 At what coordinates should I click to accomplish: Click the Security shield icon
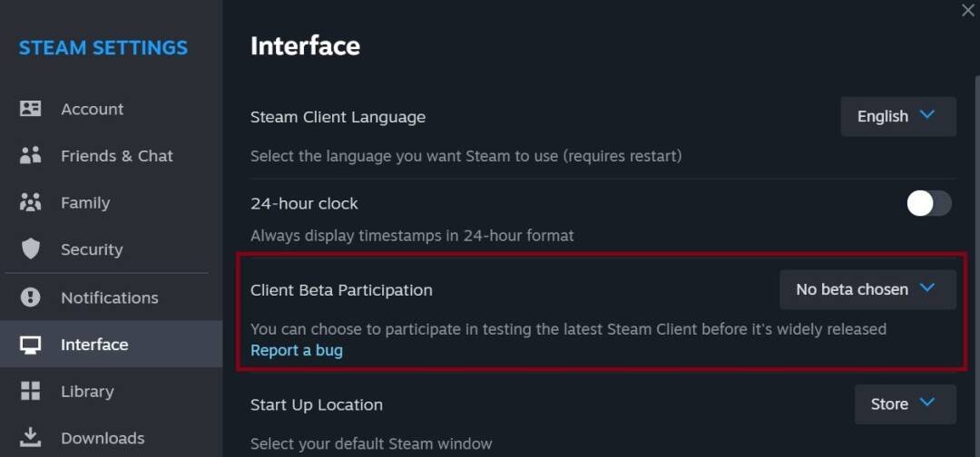pyautogui.click(x=31, y=249)
